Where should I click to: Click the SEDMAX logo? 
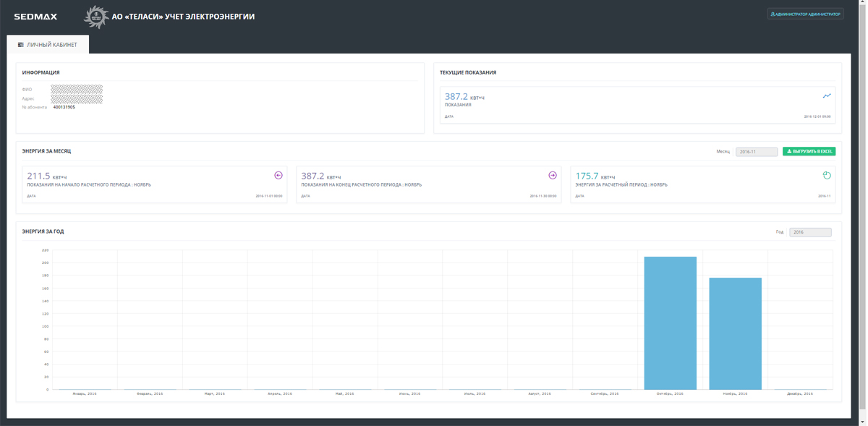pyautogui.click(x=35, y=16)
